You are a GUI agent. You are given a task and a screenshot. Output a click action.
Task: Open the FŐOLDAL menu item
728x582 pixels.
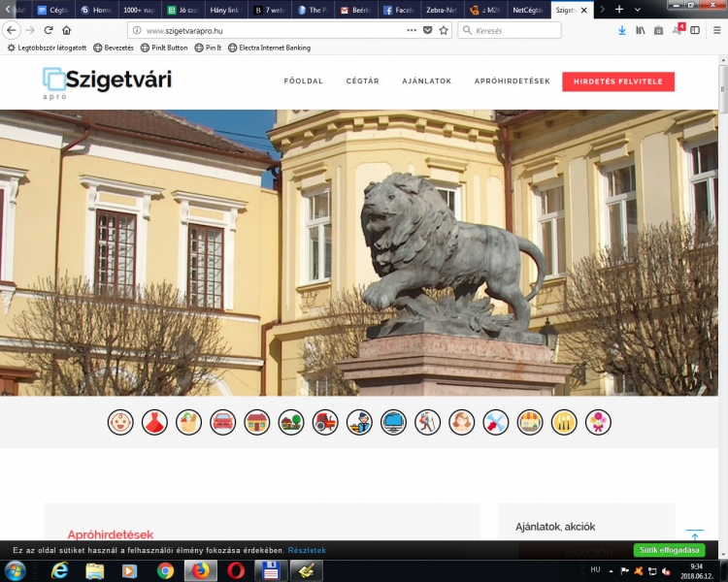click(x=303, y=81)
